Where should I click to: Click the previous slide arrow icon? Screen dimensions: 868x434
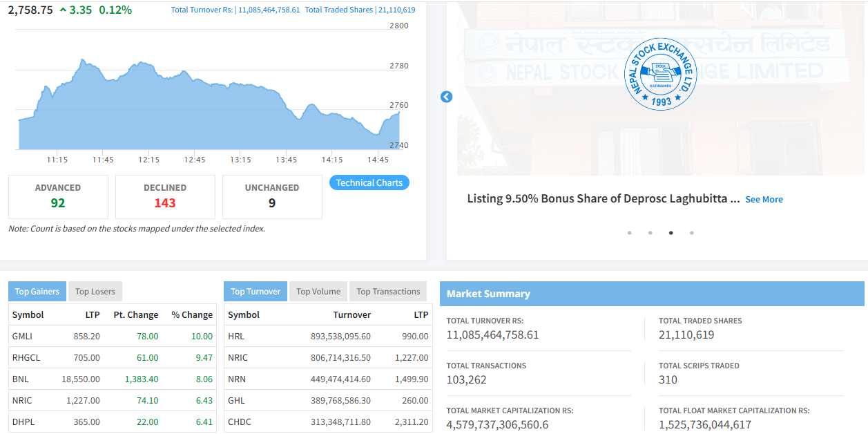[446, 97]
